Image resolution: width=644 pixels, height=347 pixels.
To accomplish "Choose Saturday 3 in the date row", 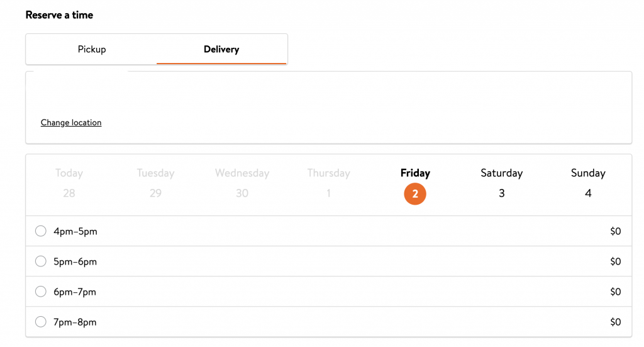I will coord(501,183).
